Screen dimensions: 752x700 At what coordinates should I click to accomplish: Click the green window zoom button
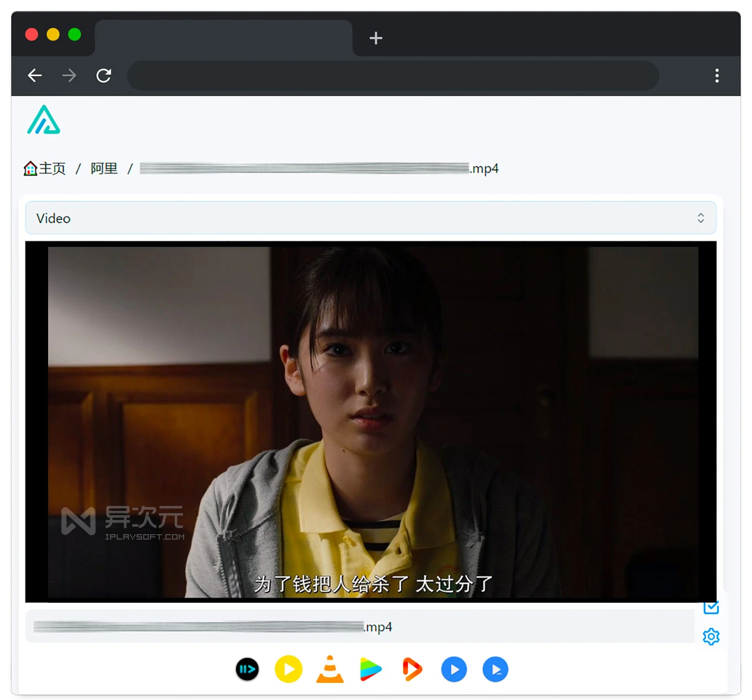click(75, 34)
